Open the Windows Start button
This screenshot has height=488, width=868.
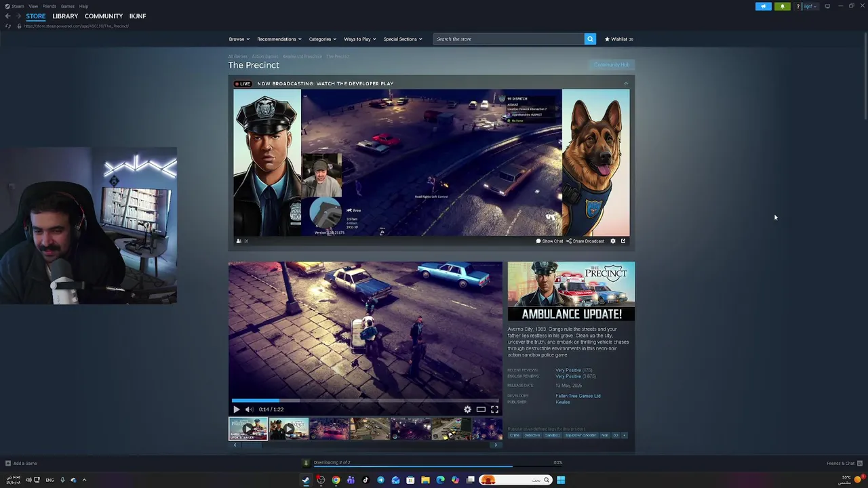pos(561,480)
